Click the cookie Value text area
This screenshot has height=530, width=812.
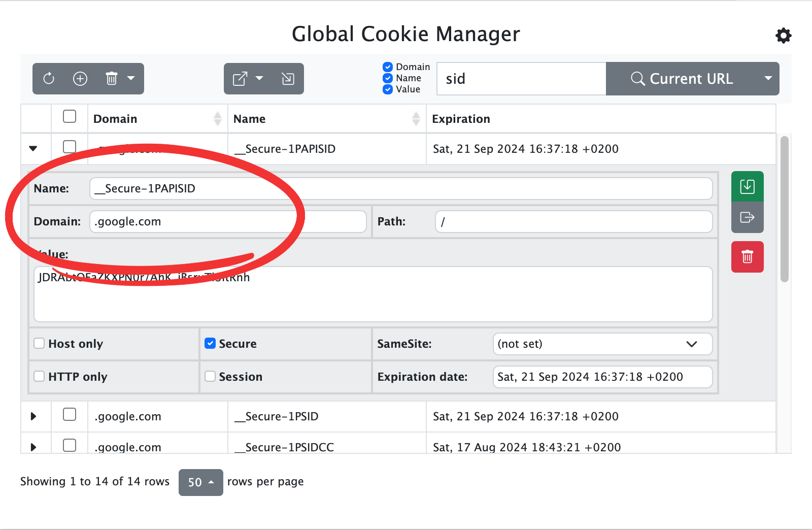373,294
